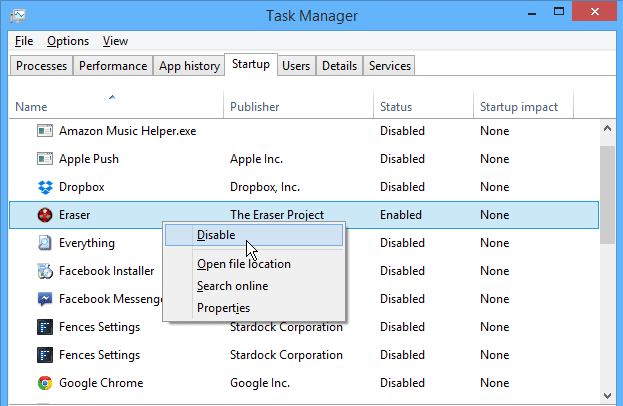Click the Amazon Music Helper icon

45,131
